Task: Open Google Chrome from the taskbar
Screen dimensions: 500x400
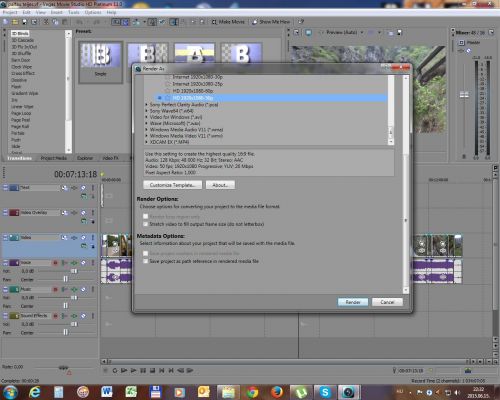Action: [x=252, y=392]
